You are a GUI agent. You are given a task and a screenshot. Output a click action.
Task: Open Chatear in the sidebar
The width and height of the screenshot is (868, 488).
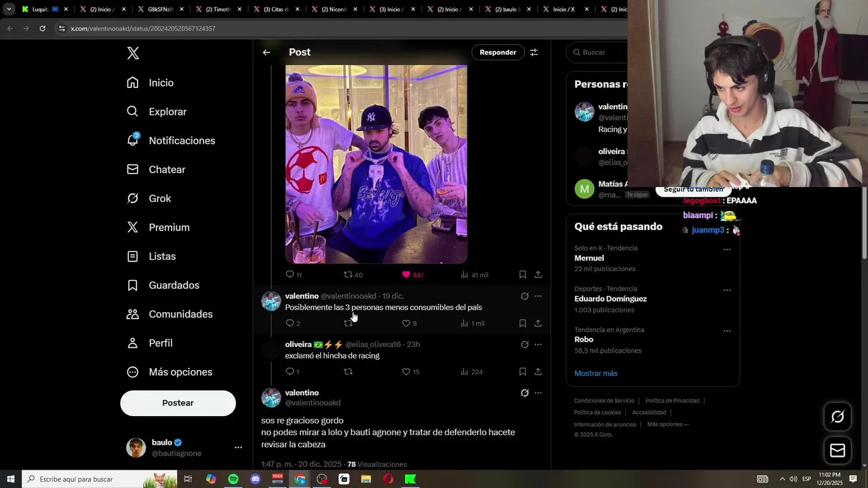point(156,169)
